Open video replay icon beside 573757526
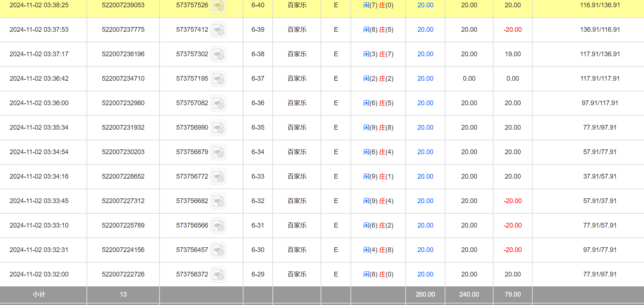644x305 pixels. coord(218,6)
